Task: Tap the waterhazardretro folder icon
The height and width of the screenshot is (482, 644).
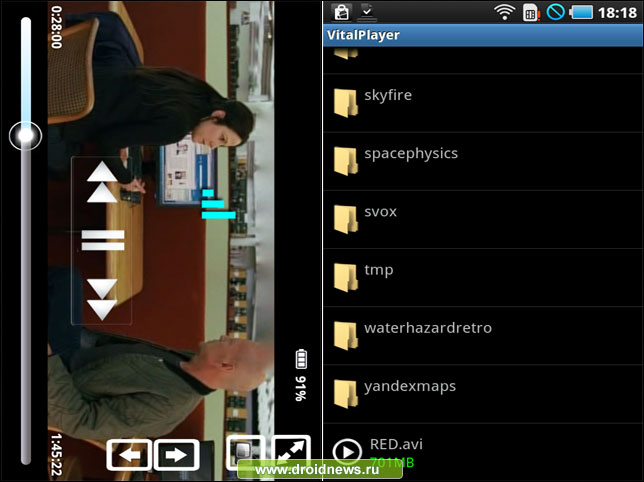Action: (345, 336)
